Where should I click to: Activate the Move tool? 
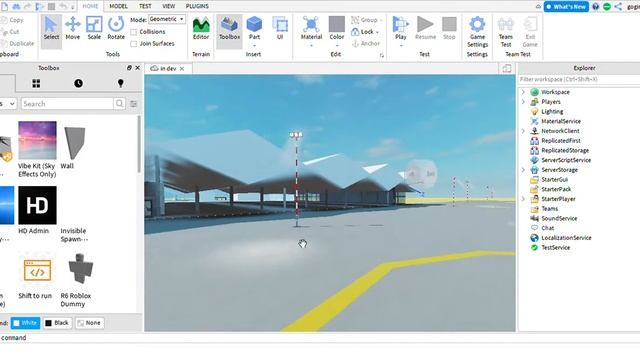pyautogui.click(x=73, y=29)
